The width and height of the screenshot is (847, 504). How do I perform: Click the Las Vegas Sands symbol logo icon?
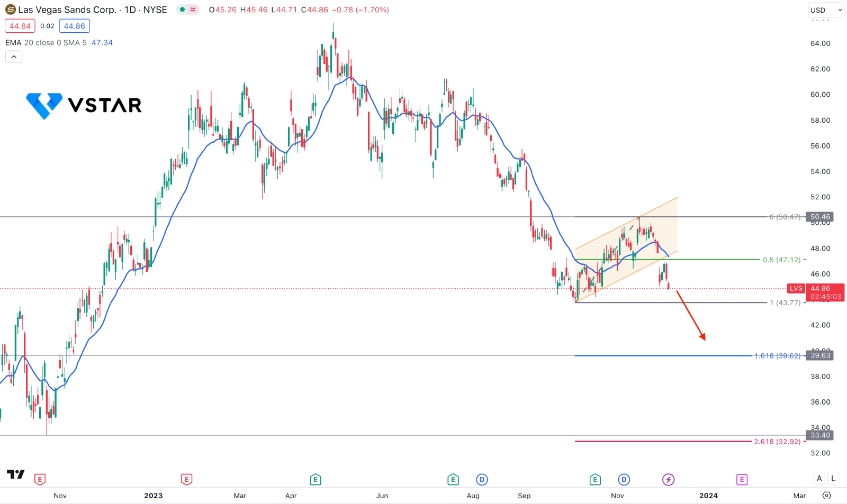(10, 10)
